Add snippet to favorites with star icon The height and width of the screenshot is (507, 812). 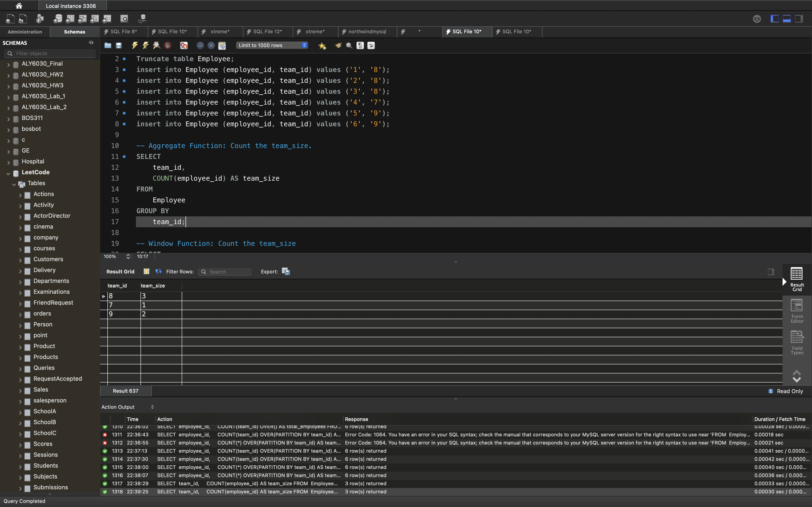[x=322, y=45]
